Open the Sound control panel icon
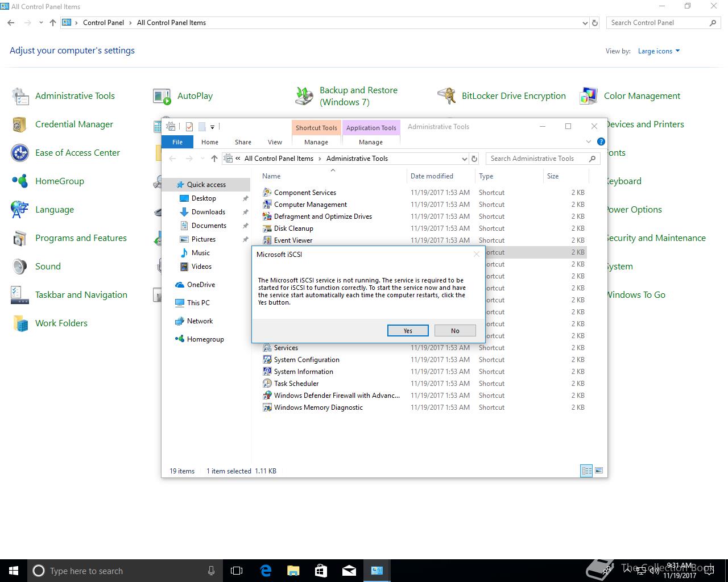This screenshot has height=582, width=728. pos(20,267)
